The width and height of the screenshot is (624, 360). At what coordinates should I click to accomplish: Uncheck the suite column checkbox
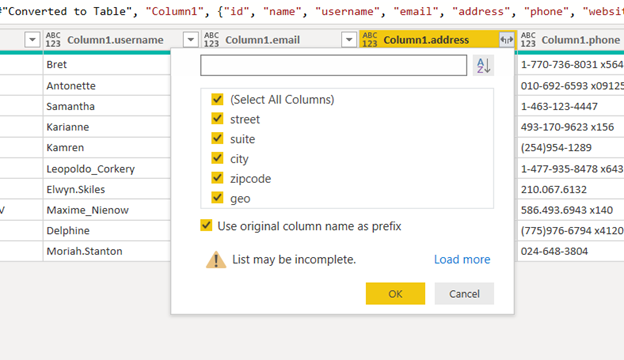pos(217,138)
